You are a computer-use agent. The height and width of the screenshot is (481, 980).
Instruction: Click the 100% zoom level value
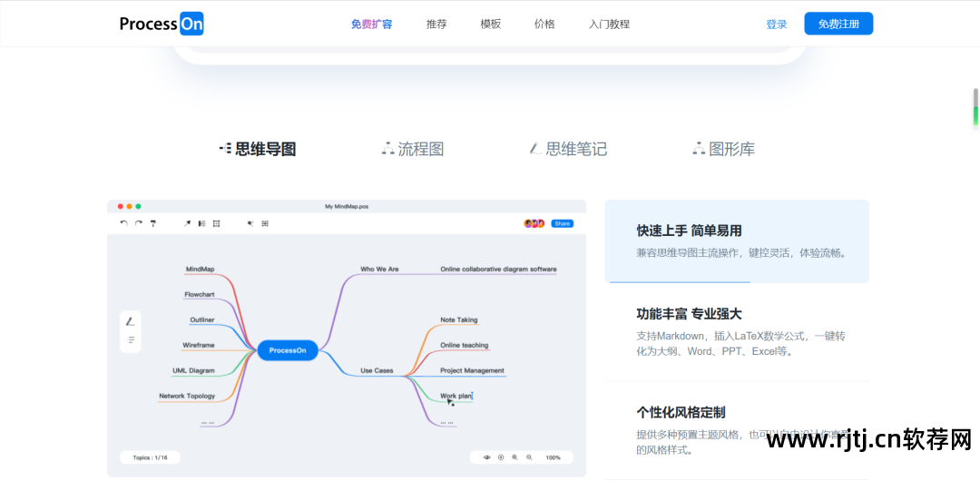(x=554, y=457)
